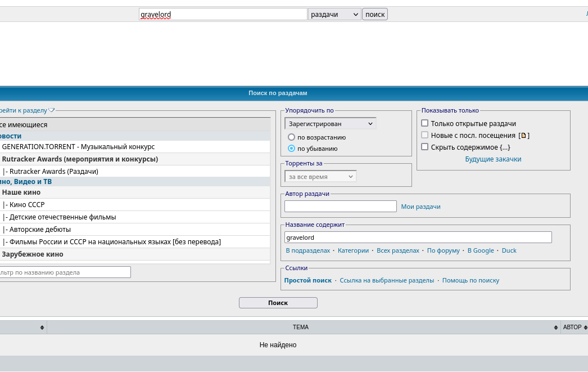Open the 'Будущие закачки' link
The height and width of the screenshot is (372, 588).
pos(493,159)
